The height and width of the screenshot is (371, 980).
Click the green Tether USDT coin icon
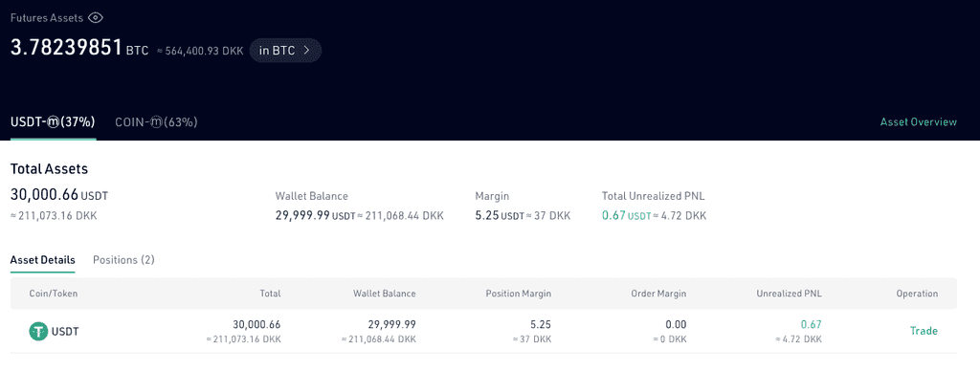tap(38, 331)
